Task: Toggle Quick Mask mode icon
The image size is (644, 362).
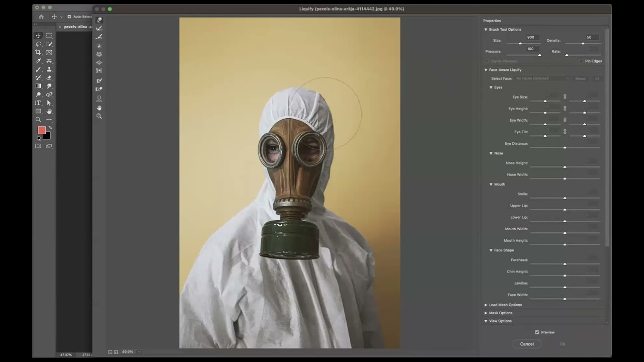Action: click(38, 146)
